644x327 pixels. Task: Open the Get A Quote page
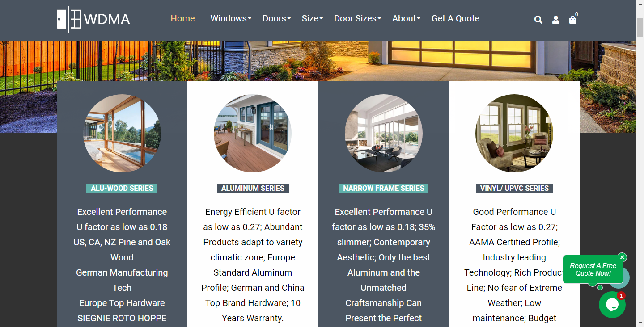455,18
